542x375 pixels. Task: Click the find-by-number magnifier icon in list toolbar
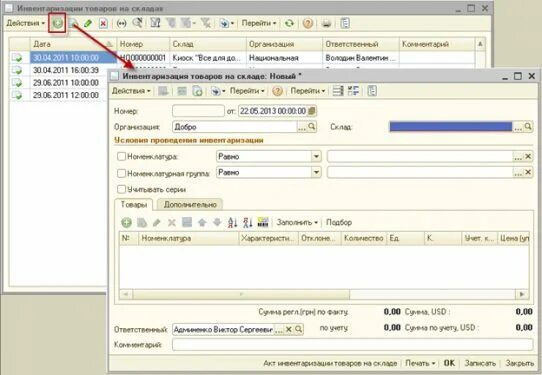click(137, 23)
